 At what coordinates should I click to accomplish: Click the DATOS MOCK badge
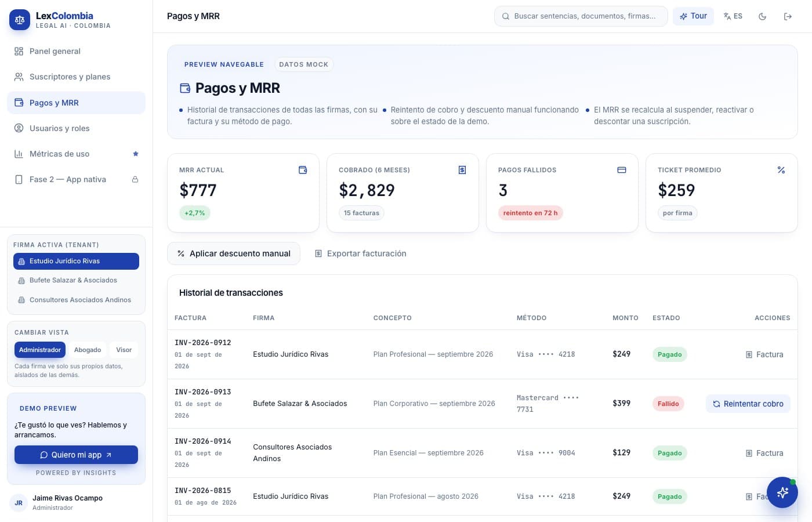click(304, 64)
